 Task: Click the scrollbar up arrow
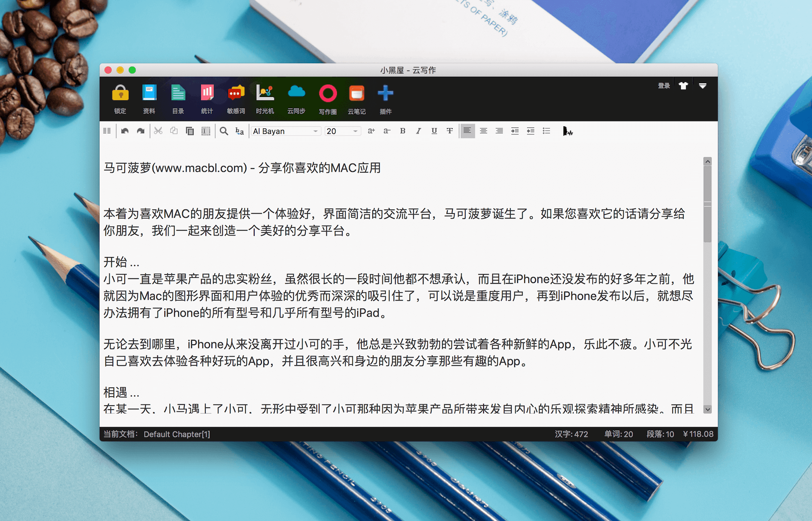pos(708,161)
